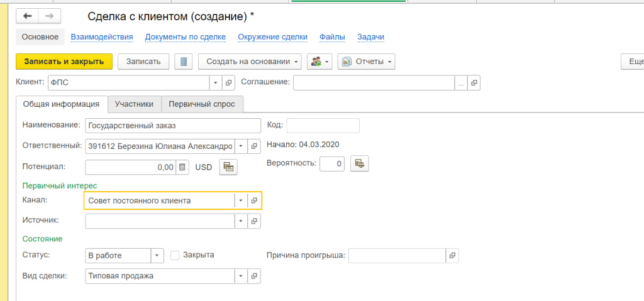Open the calculator icon in Потенциал field
This screenshot has height=301, width=644.
coord(182,167)
